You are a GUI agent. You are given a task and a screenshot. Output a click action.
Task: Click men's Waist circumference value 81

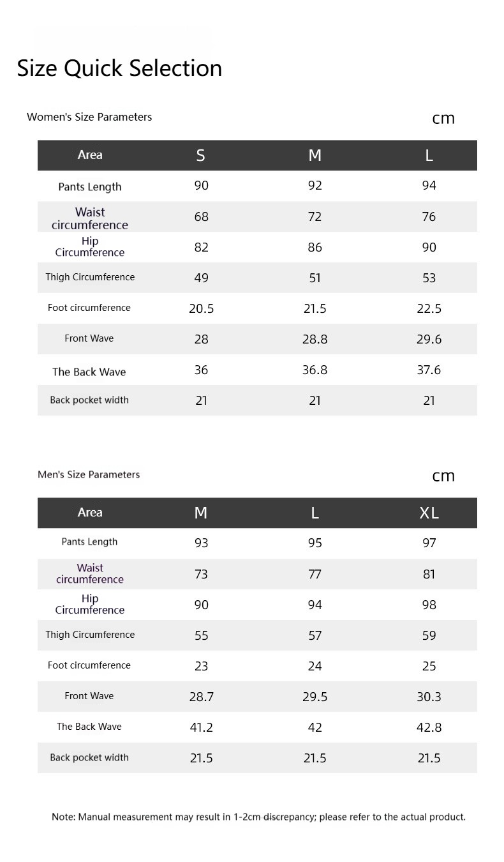point(429,574)
